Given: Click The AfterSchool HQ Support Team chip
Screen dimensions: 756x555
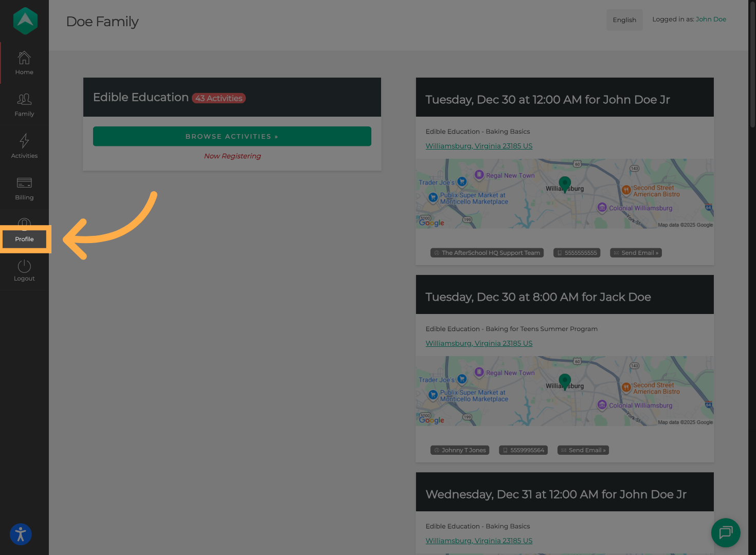Looking at the screenshot, I should (487, 252).
